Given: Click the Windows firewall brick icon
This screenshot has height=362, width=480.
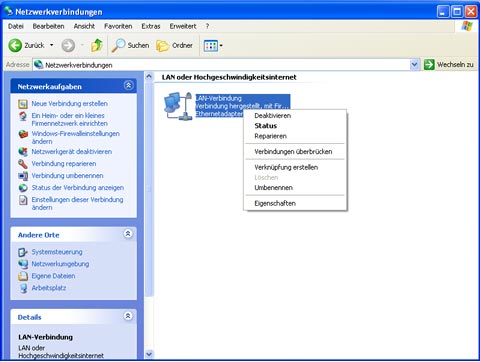Looking at the screenshot, I should (23, 134).
